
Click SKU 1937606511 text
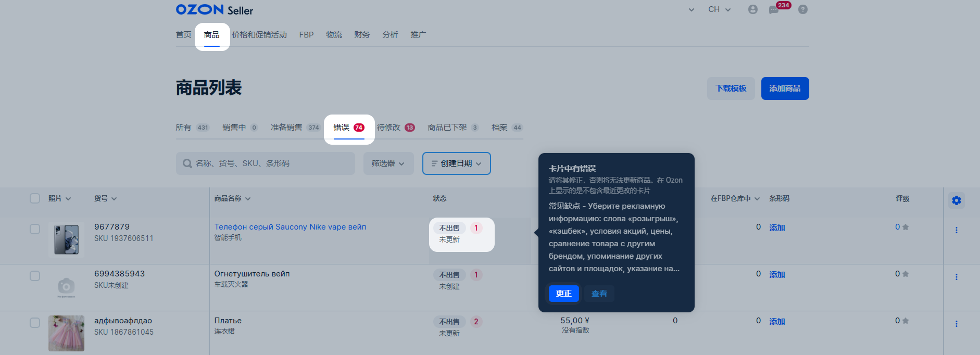tap(124, 238)
